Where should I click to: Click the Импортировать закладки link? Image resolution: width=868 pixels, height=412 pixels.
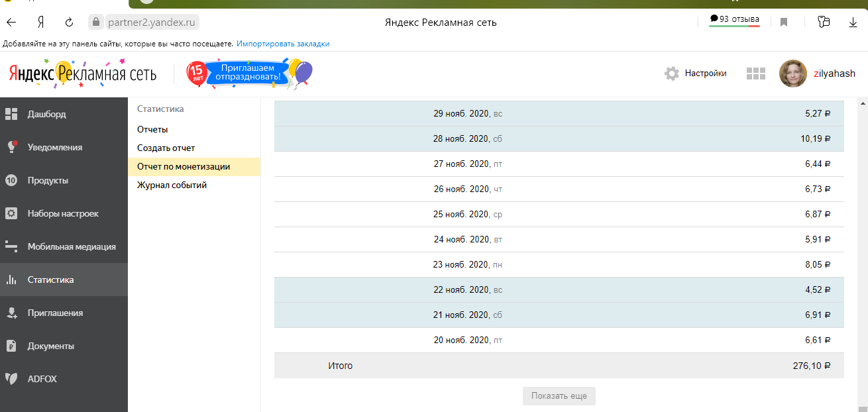(x=283, y=44)
